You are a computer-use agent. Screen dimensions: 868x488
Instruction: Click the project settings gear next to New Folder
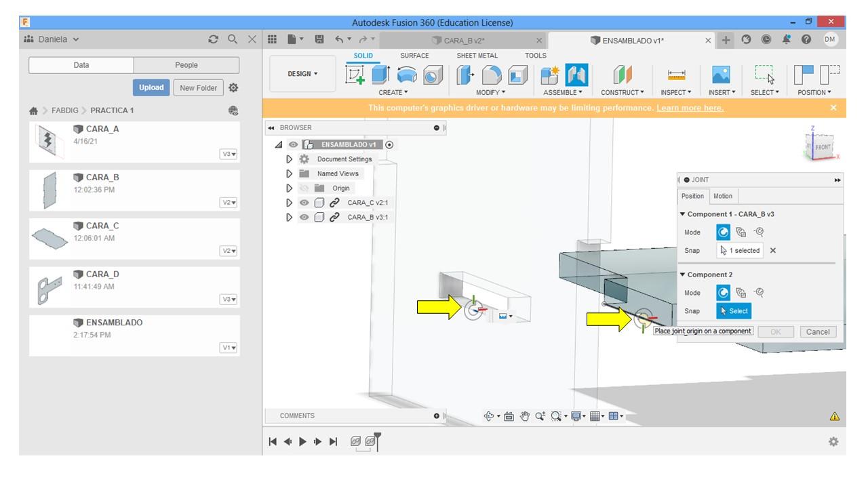click(x=233, y=87)
